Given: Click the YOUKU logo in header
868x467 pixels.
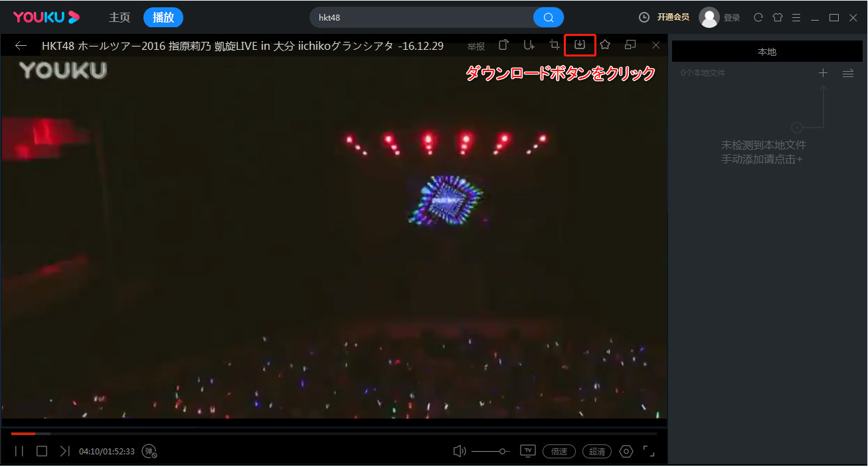Looking at the screenshot, I should [x=46, y=17].
